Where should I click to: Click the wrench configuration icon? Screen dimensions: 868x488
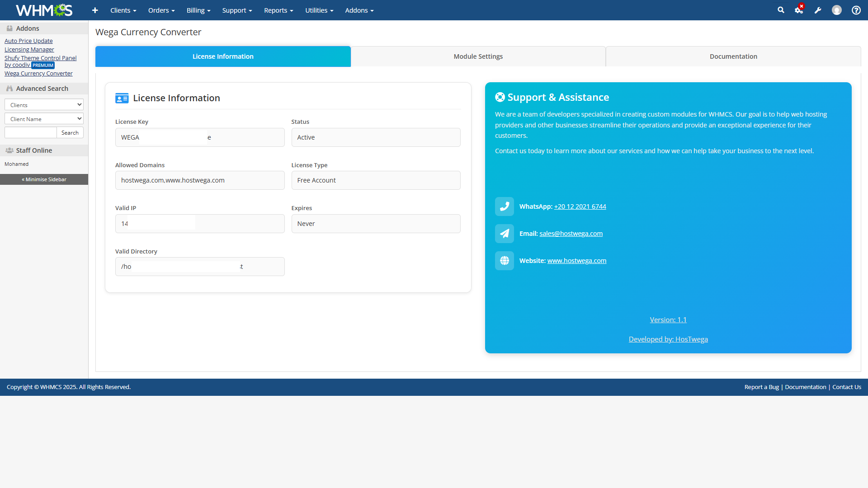tap(818, 10)
